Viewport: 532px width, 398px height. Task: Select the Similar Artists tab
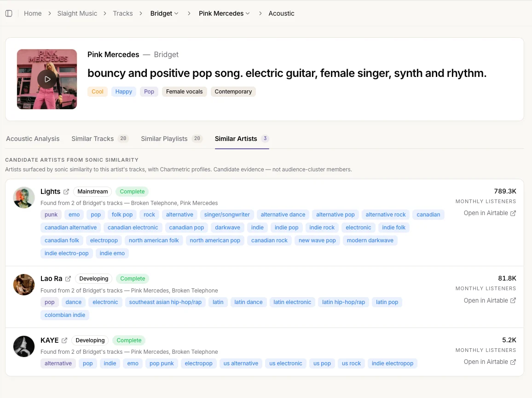(242, 139)
